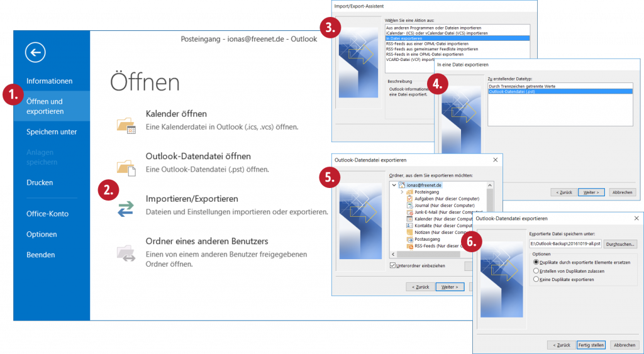Click Beenden in the backstage sidebar
644x354 pixels.
point(41,255)
